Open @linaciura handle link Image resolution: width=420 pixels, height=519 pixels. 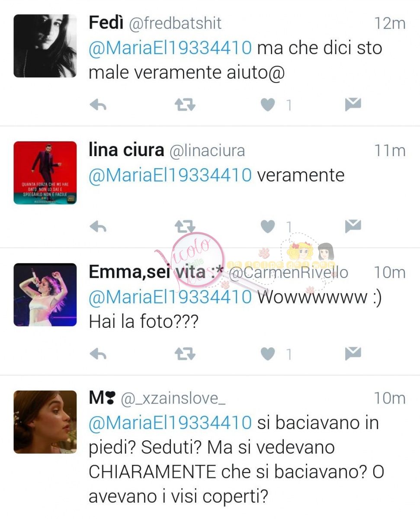click(x=207, y=151)
